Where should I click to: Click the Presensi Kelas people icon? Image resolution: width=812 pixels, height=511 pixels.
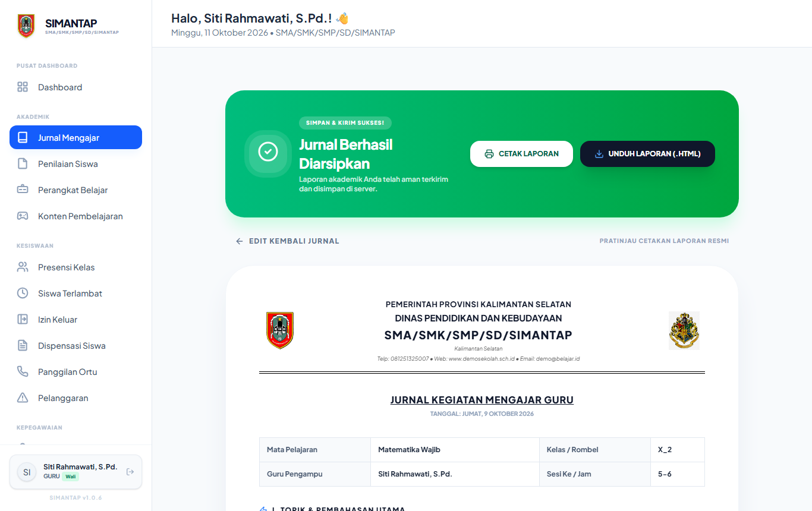click(x=23, y=267)
